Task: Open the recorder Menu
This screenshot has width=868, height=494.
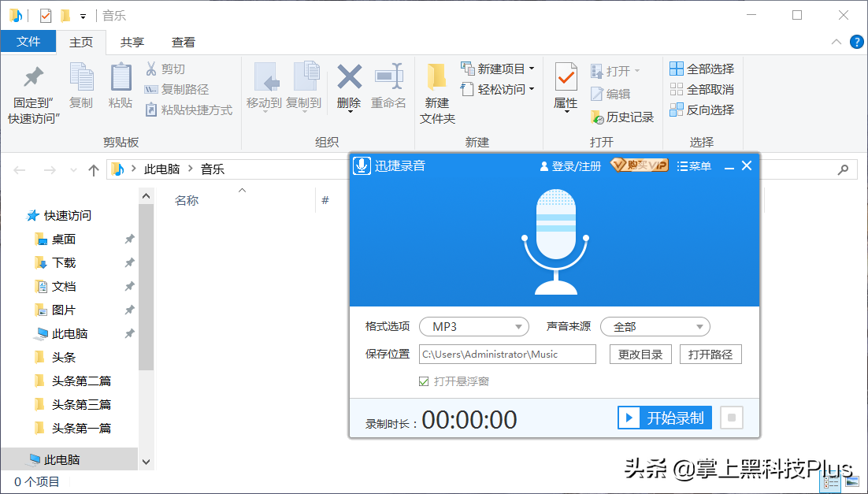Action: [694, 165]
